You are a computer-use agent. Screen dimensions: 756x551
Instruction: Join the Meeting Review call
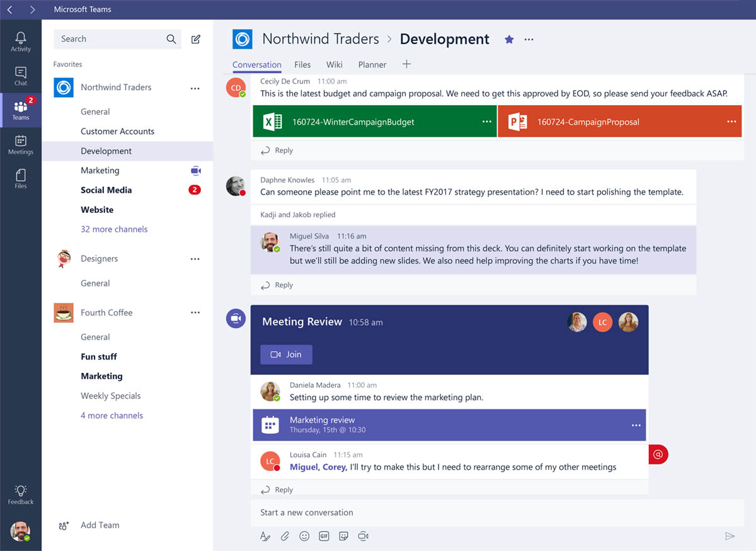pyautogui.click(x=286, y=355)
